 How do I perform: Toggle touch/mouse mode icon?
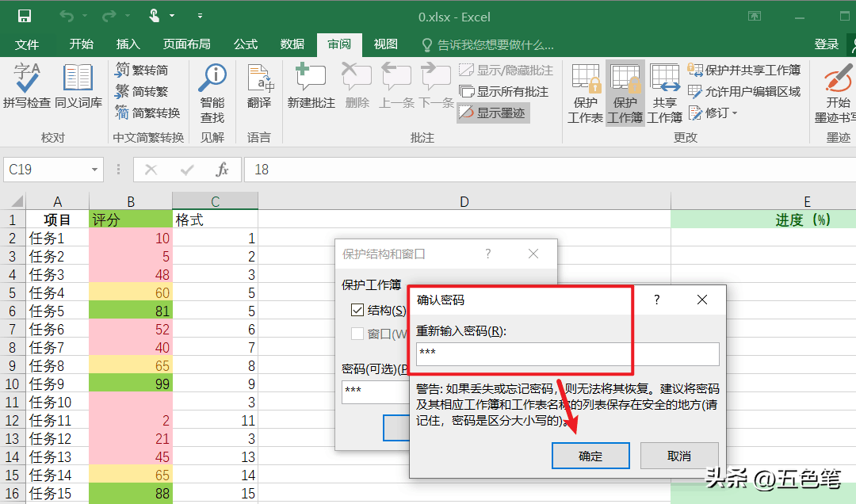(x=155, y=16)
